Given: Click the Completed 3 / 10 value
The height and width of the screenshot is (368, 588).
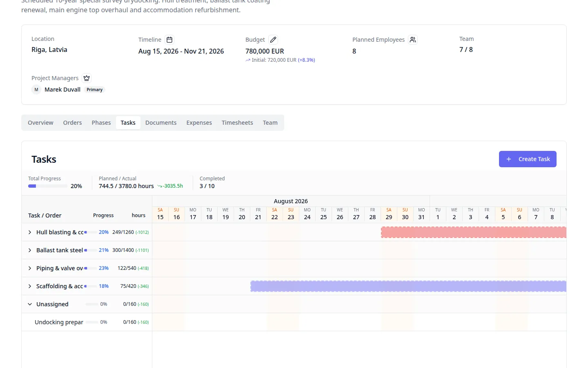Looking at the screenshot, I should [207, 186].
